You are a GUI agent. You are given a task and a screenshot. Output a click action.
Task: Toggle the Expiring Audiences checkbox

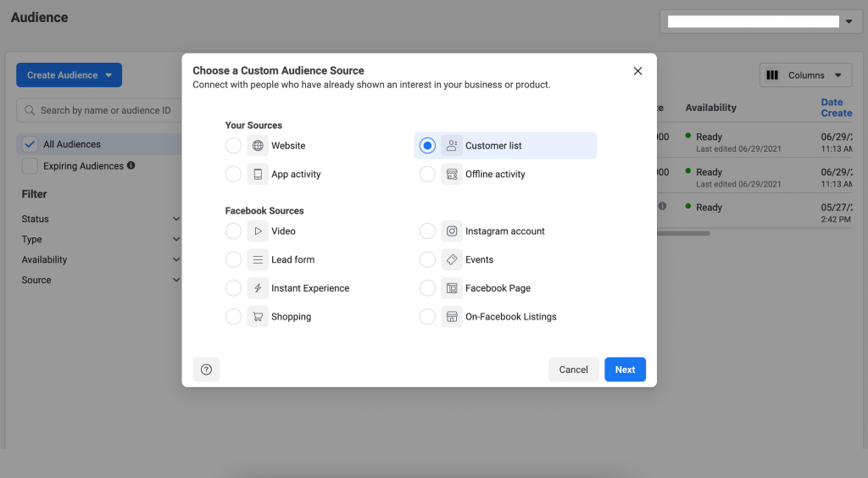[x=30, y=166]
